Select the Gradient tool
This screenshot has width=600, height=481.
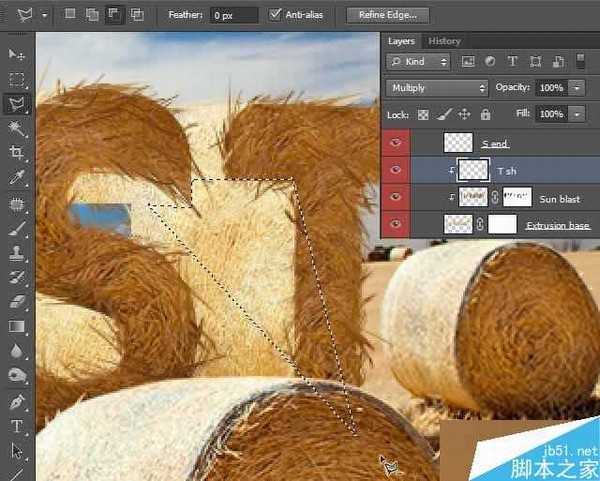pos(17,326)
